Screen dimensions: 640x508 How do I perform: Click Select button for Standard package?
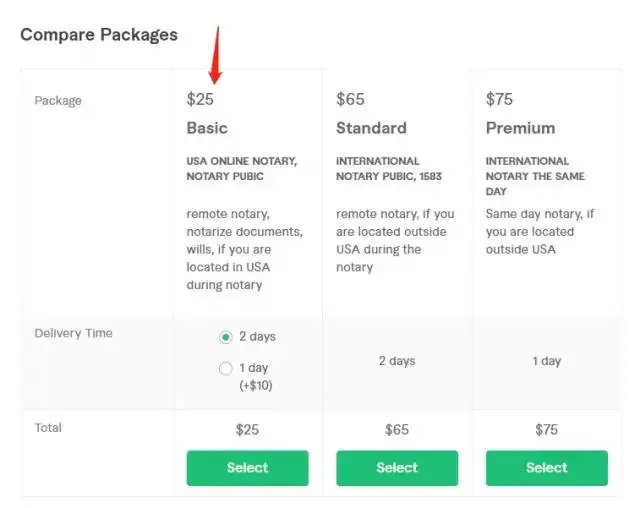(397, 468)
